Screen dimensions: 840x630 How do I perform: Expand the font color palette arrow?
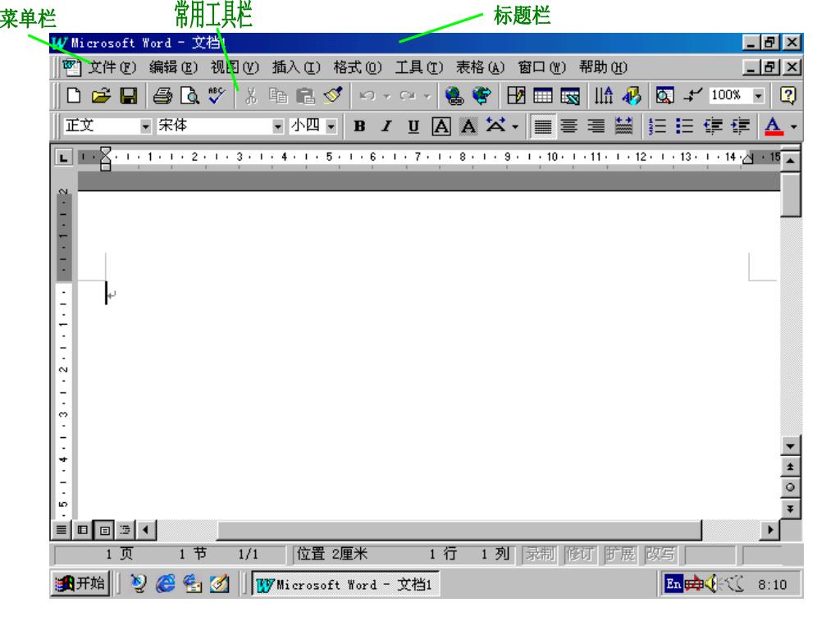pos(793,127)
